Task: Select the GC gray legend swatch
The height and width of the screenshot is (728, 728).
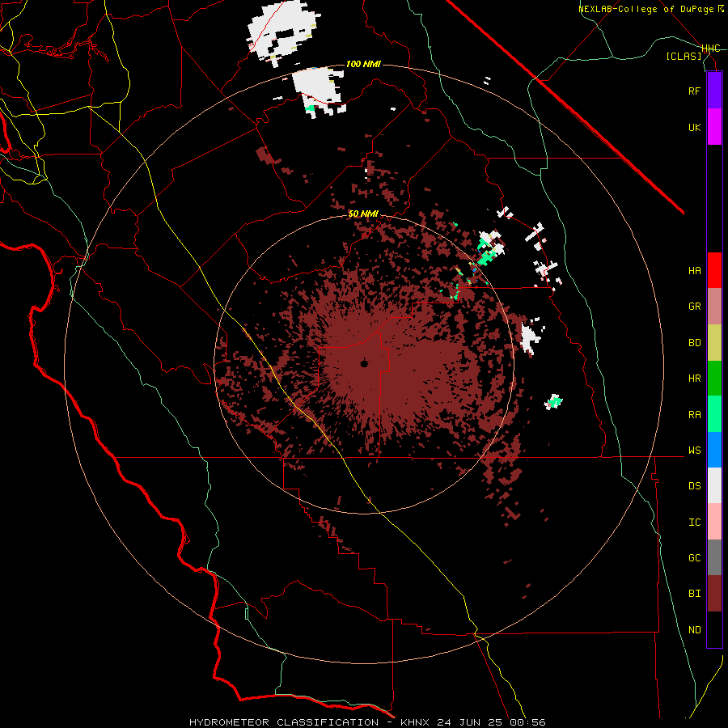Action: [714, 557]
